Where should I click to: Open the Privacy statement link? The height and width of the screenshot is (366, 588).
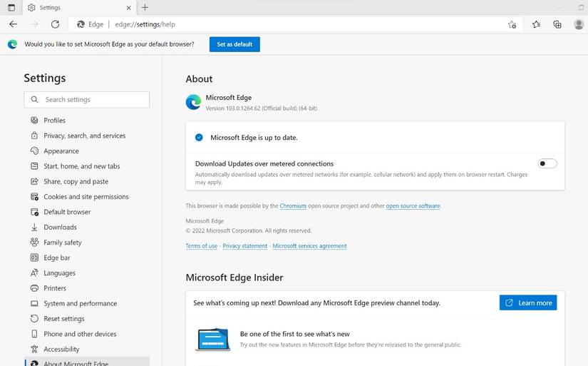[x=244, y=246]
